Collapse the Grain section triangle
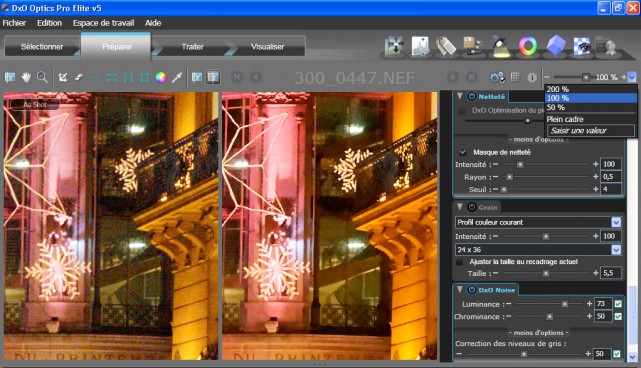 tap(459, 207)
